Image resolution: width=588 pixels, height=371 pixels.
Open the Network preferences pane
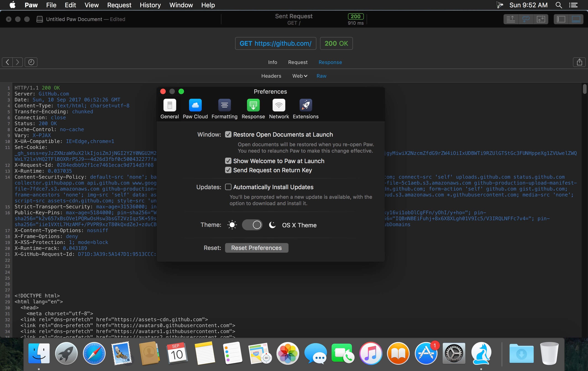tap(279, 109)
